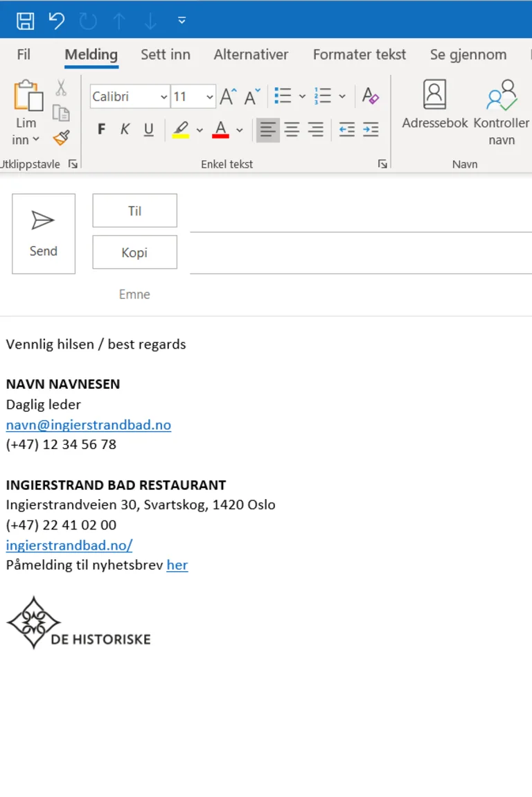Toggle italic formatting with K button
The width and height of the screenshot is (532, 797).
125,129
